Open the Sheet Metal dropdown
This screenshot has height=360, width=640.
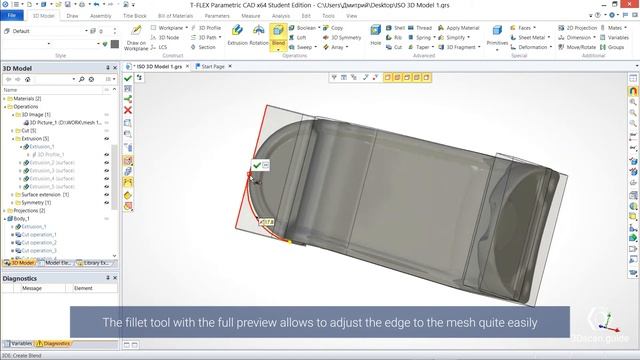point(549,38)
